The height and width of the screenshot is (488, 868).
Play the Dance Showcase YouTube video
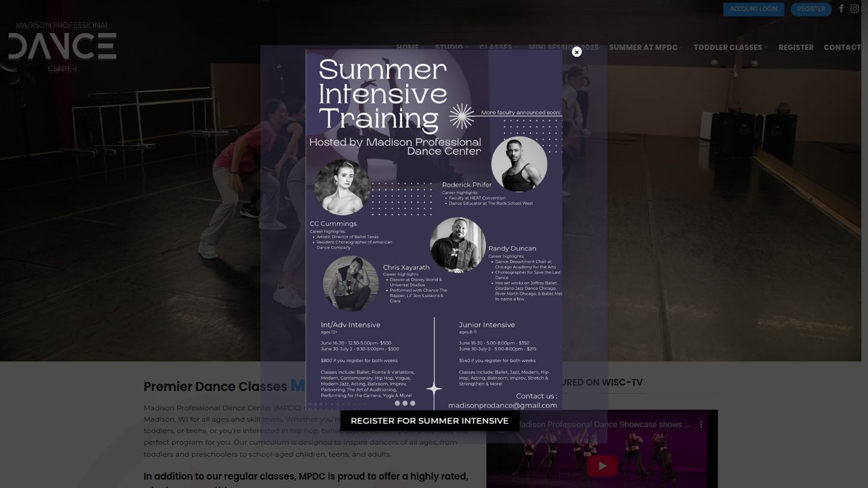click(x=602, y=466)
